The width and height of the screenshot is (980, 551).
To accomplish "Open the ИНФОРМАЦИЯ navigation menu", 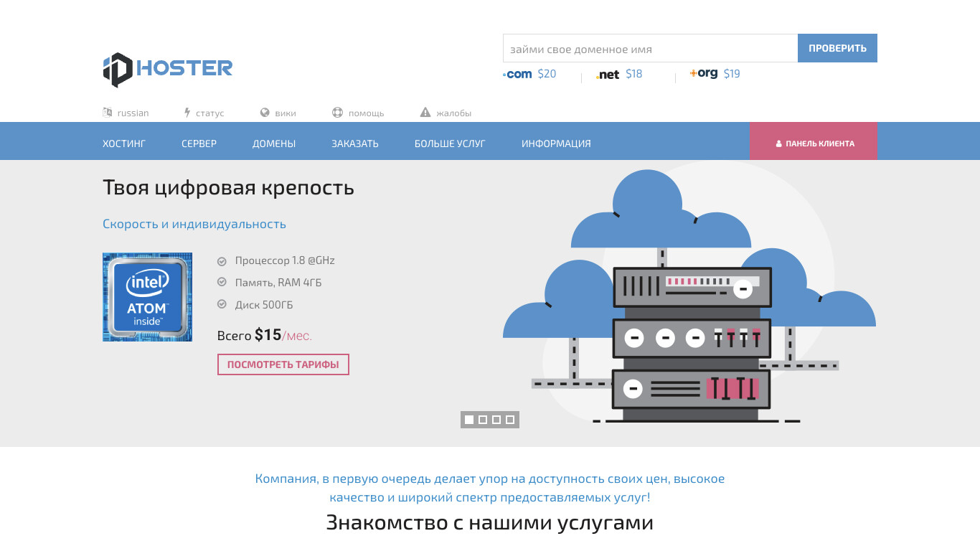I will point(556,143).
